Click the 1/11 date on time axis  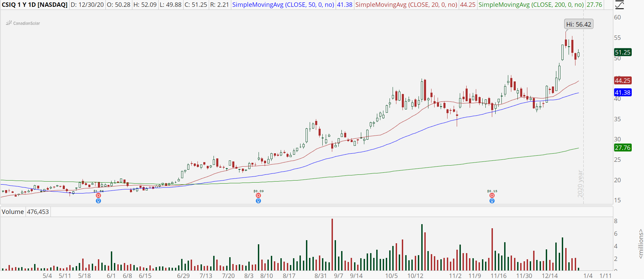pyautogui.click(x=605, y=276)
